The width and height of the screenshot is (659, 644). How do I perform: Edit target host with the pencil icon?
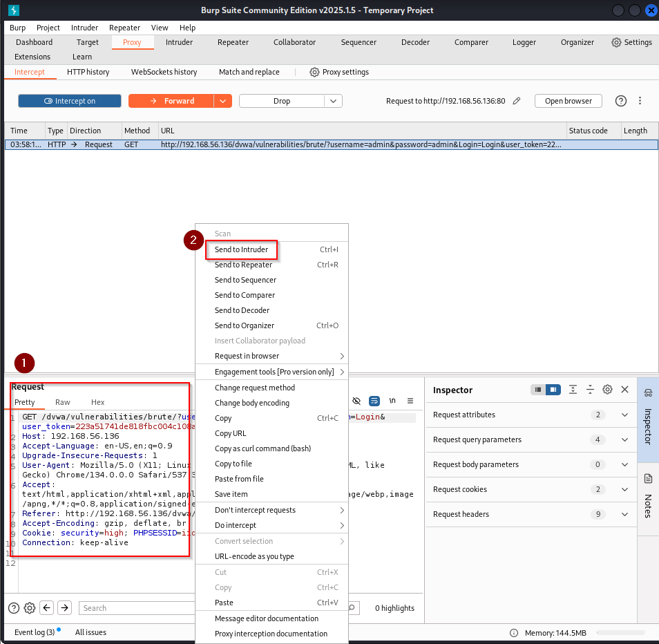coord(517,101)
